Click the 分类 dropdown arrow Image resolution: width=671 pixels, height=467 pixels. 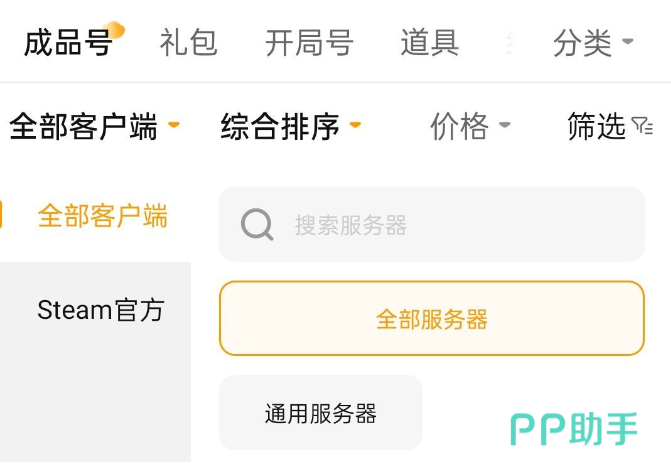[x=628, y=43]
